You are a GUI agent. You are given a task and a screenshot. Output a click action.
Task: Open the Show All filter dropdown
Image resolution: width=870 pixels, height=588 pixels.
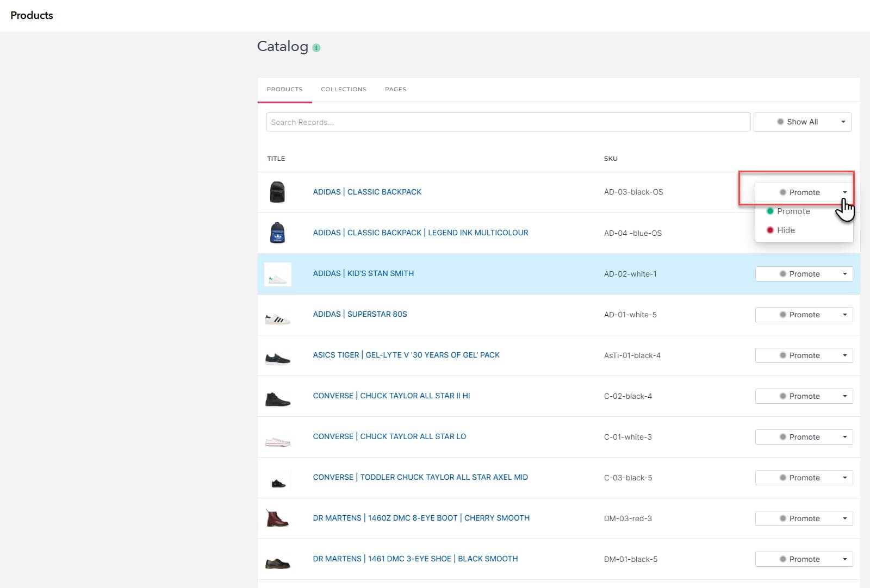[843, 122]
